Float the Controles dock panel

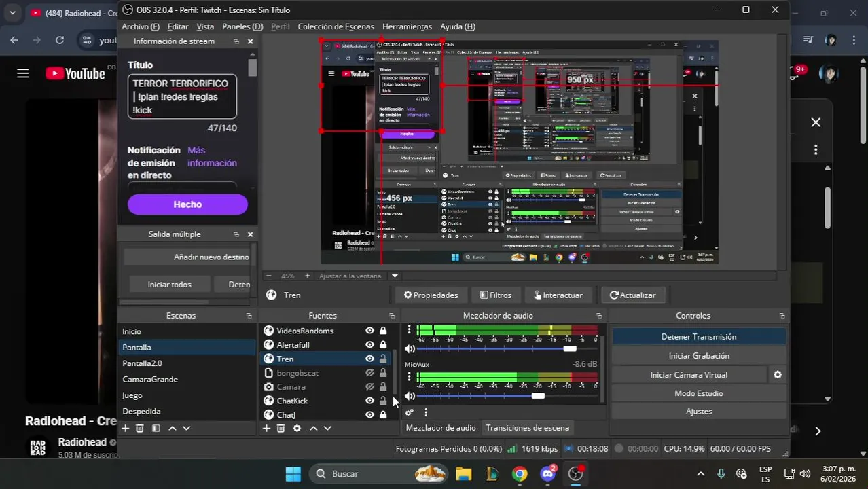click(x=782, y=316)
